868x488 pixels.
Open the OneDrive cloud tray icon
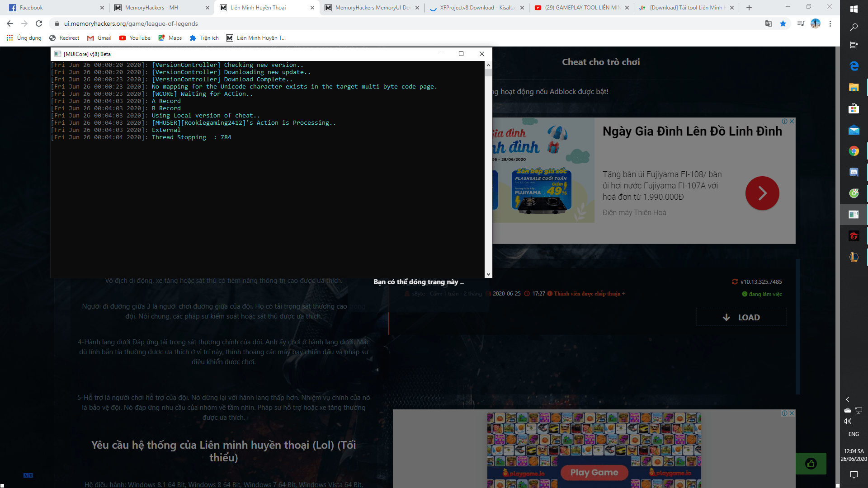click(x=848, y=410)
